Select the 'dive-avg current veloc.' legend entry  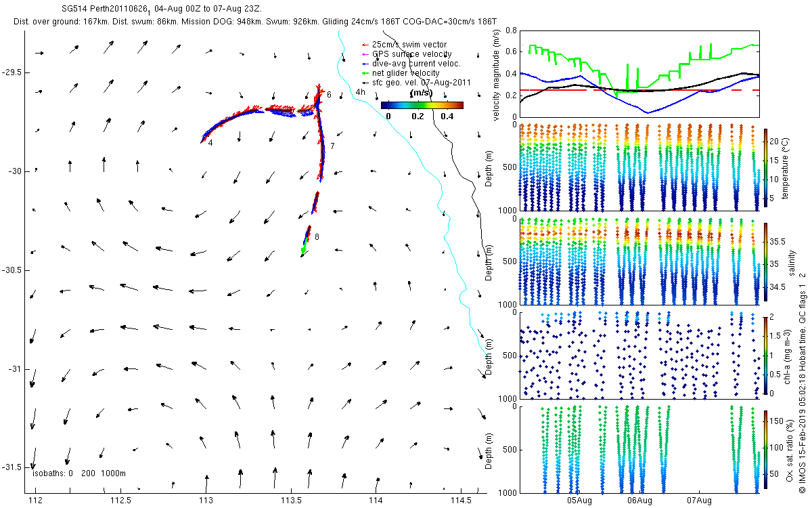pyautogui.click(x=416, y=64)
